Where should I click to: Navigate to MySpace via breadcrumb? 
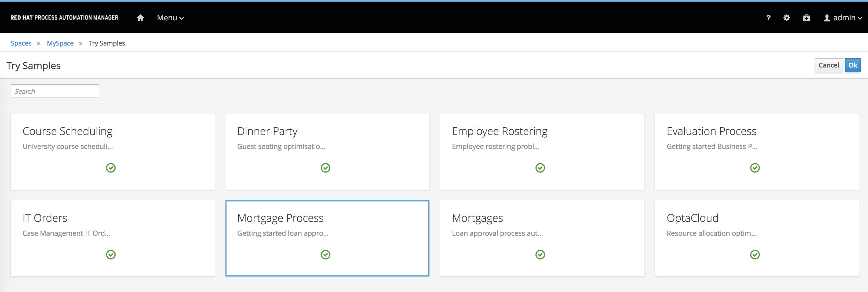click(x=60, y=43)
